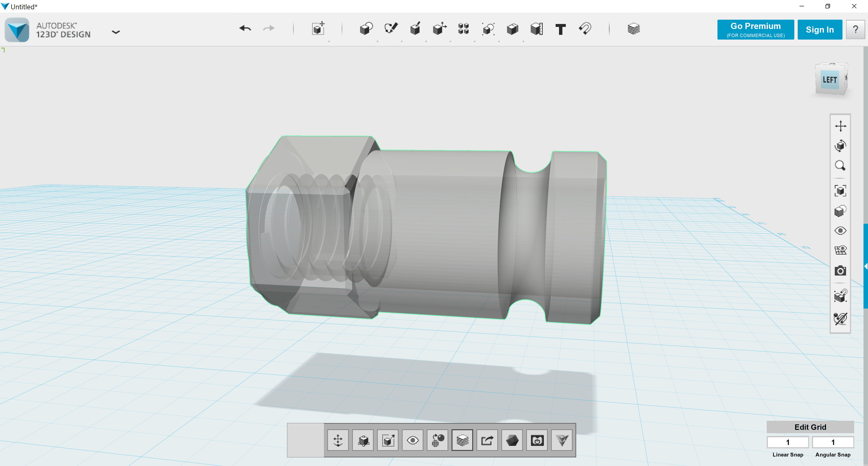Click the Text tool icon
The width and height of the screenshot is (868, 466).
coord(560,29)
